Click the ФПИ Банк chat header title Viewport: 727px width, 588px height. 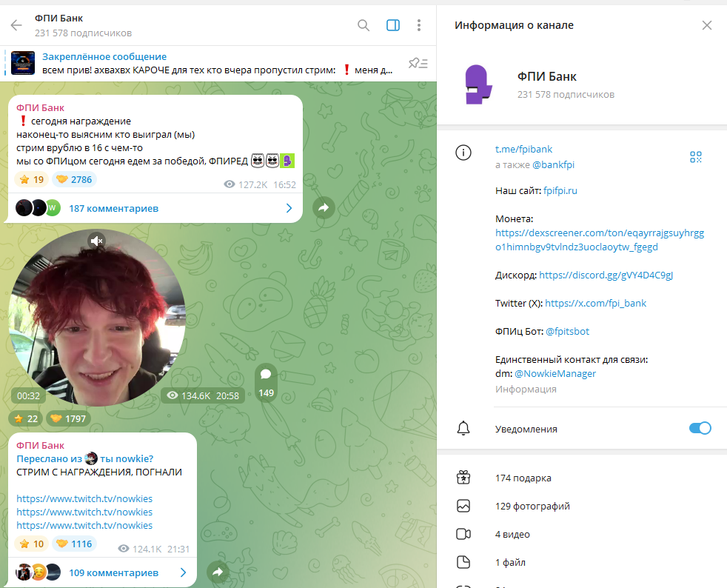click(59, 18)
